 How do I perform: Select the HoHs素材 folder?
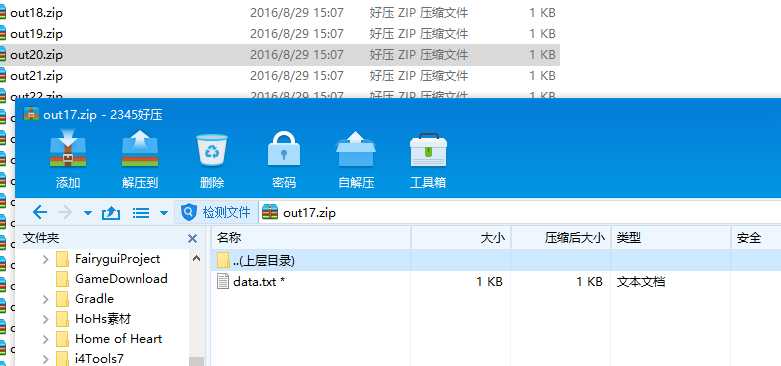click(x=103, y=319)
